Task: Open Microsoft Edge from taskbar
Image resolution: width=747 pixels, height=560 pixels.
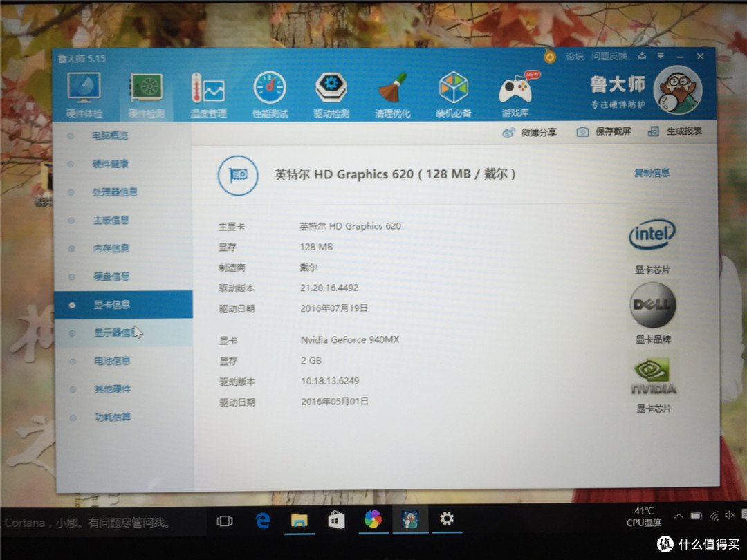Action: pos(262,521)
